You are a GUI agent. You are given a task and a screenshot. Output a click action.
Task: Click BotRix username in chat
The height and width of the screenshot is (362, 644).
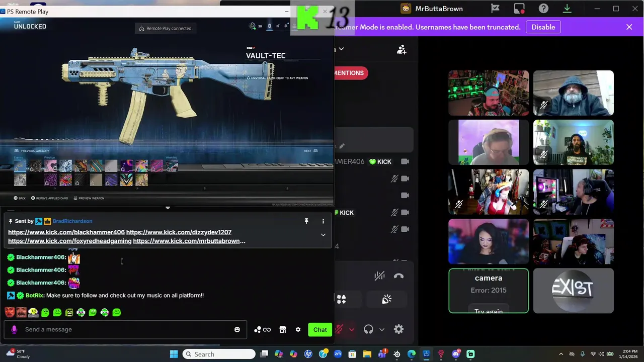(35, 296)
